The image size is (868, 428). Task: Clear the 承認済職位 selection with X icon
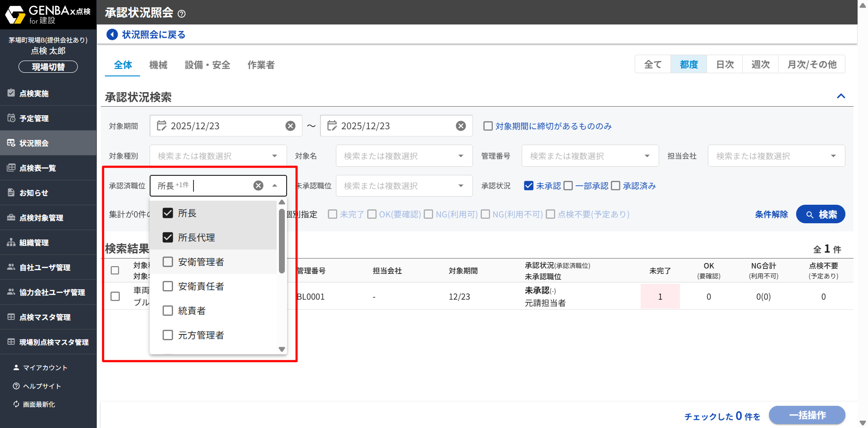pos(258,186)
